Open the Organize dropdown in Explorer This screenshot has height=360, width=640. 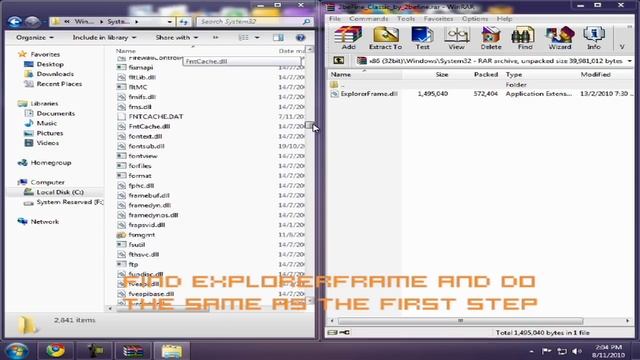click(35, 38)
